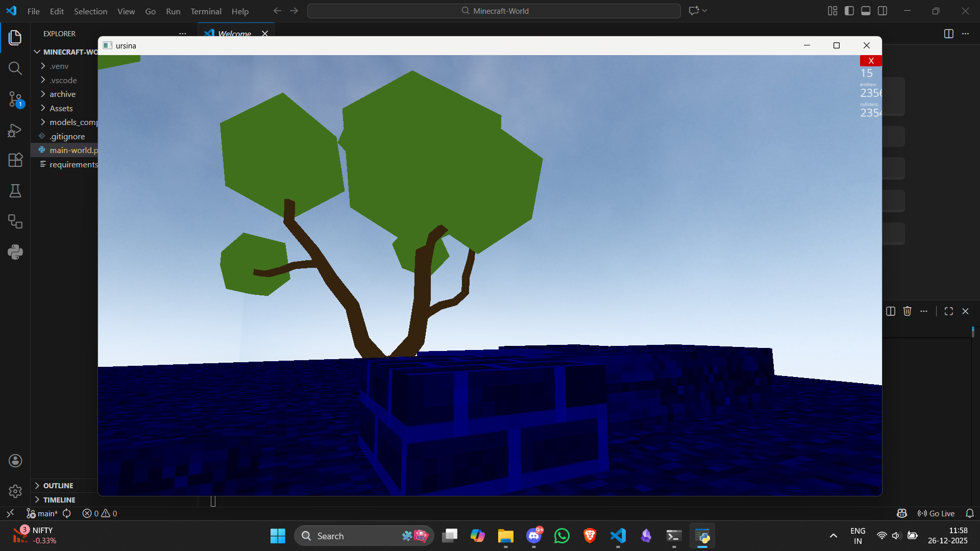Go back in navigation history
Image resolution: width=980 pixels, height=551 pixels.
pyautogui.click(x=277, y=11)
